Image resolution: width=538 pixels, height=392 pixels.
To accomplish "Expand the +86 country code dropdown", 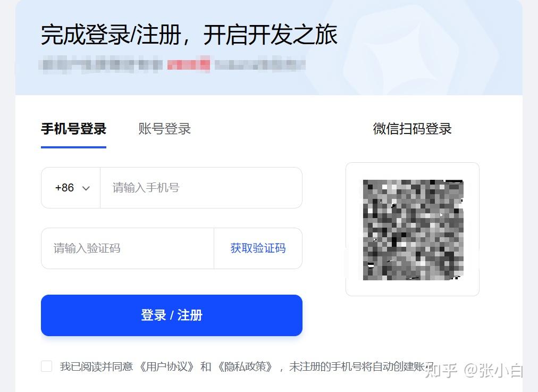I will [x=71, y=188].
